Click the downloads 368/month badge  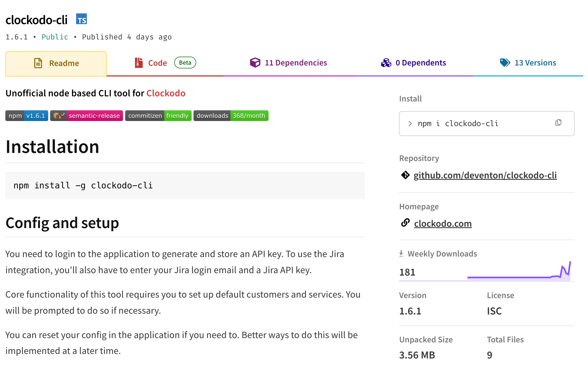[231, 116]
